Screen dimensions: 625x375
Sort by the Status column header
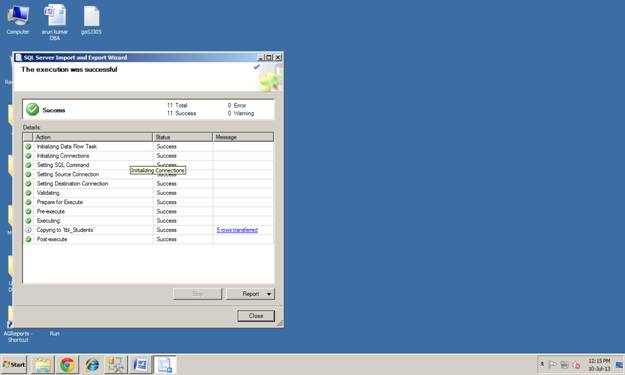pyautogui.click(x=183, y=137)
